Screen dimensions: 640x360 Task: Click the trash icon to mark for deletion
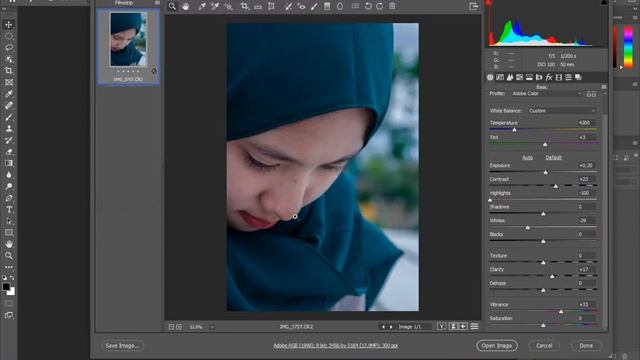(392, 6)
